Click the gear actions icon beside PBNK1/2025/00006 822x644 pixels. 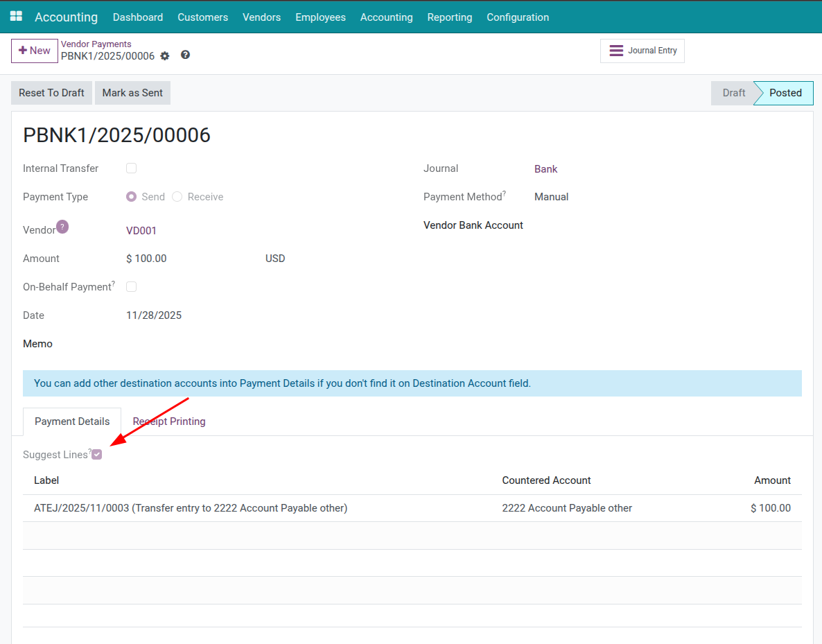[165, 56]
